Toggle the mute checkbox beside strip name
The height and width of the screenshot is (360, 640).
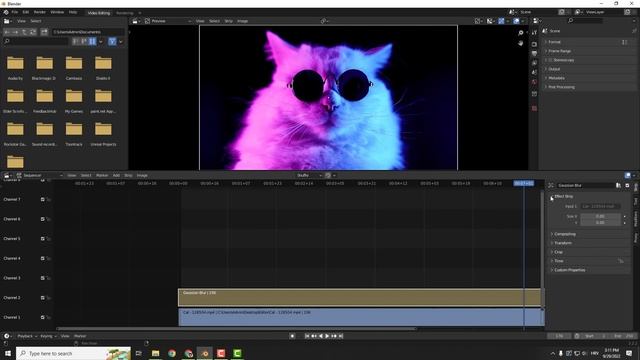[x=627, y=185]
